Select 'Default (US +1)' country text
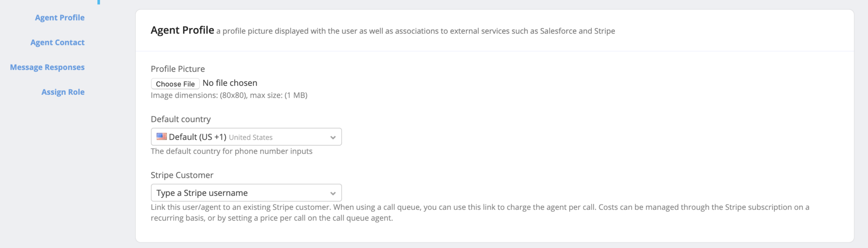868x248 pixels. click(x=198, y=137)
